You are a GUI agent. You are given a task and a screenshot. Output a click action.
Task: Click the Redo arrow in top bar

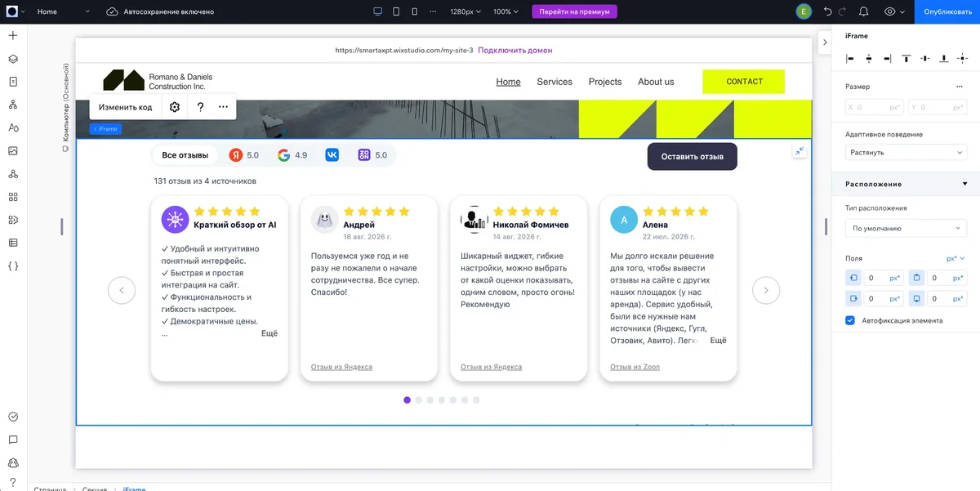click(x=842, y=11)
